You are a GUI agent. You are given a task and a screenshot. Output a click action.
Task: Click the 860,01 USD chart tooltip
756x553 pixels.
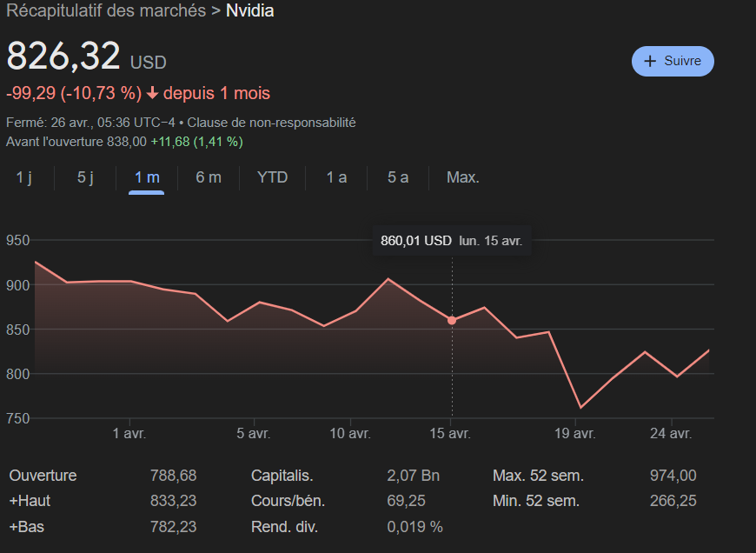(452, 241)
